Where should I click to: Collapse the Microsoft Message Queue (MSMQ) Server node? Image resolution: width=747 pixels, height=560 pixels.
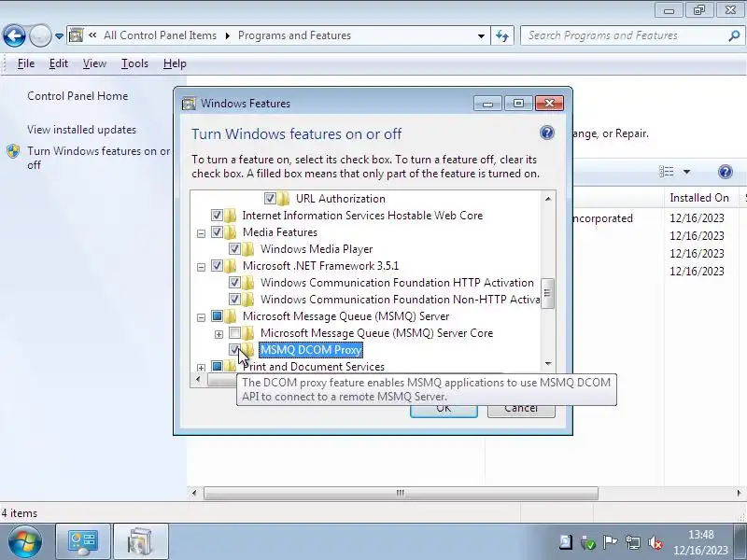201,317
